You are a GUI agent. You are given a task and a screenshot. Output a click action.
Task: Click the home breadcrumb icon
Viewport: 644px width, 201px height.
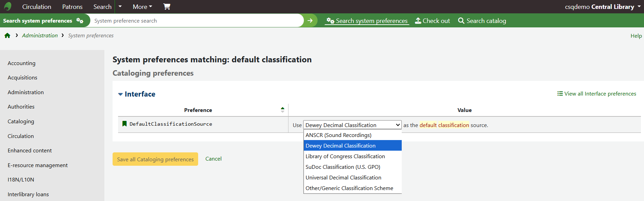[x=7, y=36]
